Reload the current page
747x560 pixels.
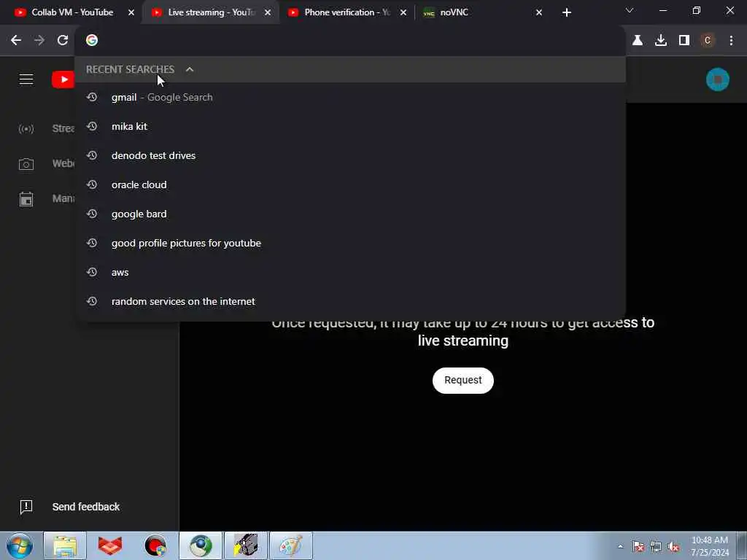point(63,41)
